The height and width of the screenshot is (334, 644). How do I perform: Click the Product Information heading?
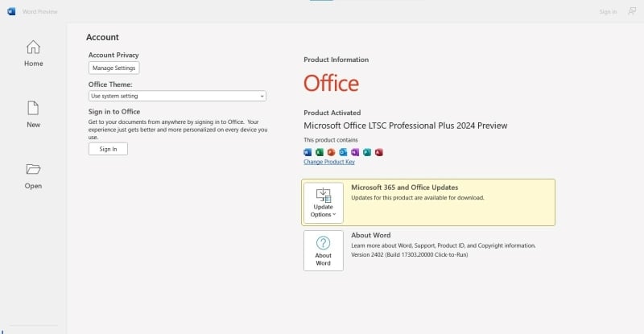336,60
